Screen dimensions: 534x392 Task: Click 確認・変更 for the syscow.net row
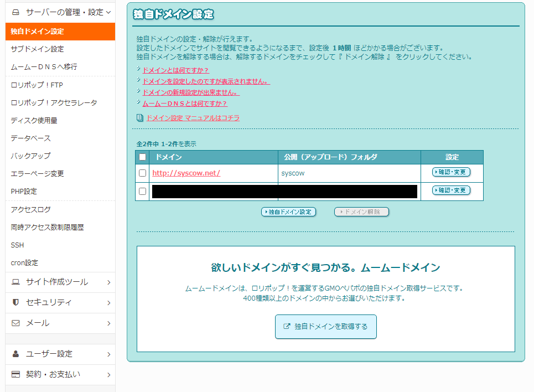[x=451, y=172]
